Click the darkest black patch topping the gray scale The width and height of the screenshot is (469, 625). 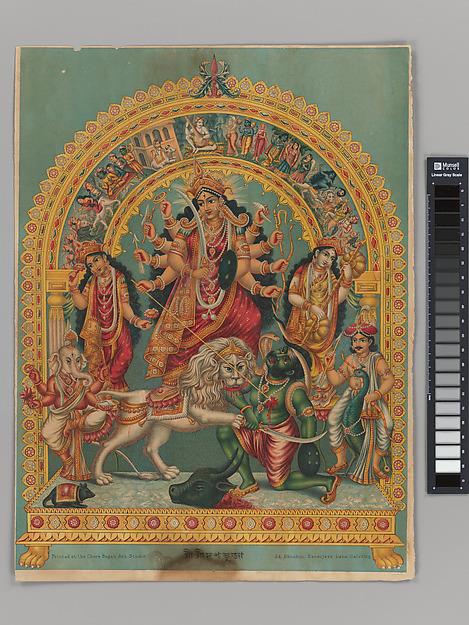(447, 191)
